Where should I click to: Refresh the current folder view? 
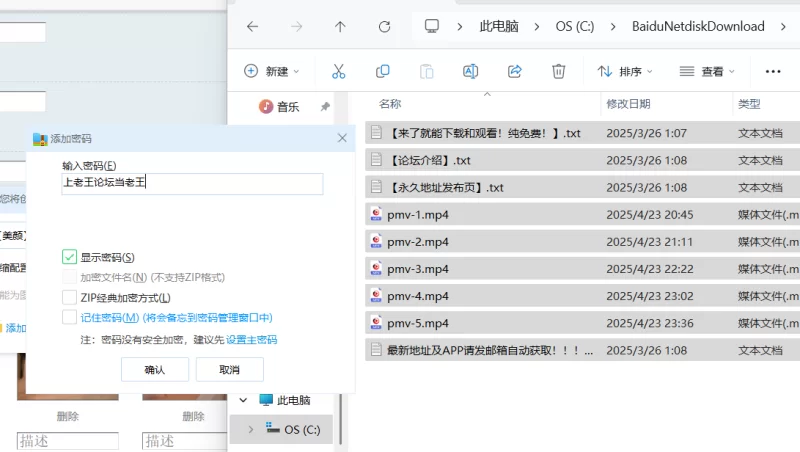pyautogui.click(x=384, y=27)
